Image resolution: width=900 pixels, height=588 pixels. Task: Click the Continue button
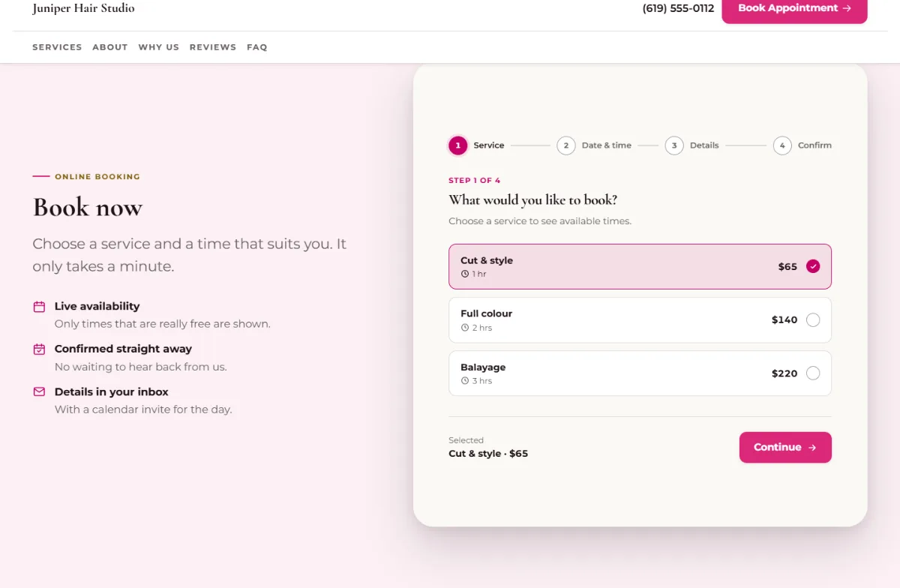click(x=785, y=447)
